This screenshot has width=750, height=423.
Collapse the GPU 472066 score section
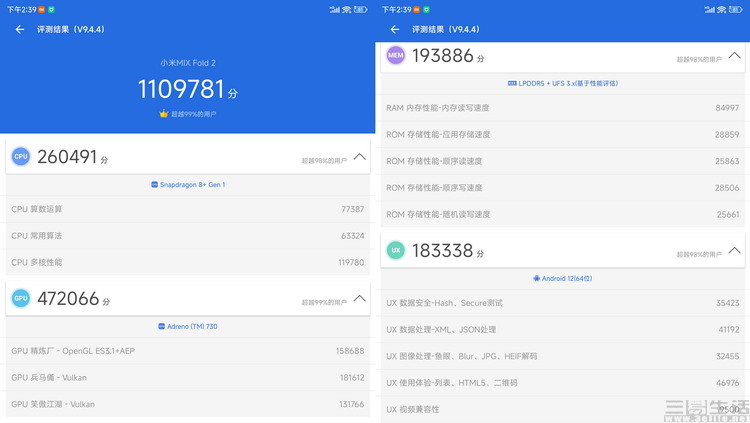tap(360, 299)
